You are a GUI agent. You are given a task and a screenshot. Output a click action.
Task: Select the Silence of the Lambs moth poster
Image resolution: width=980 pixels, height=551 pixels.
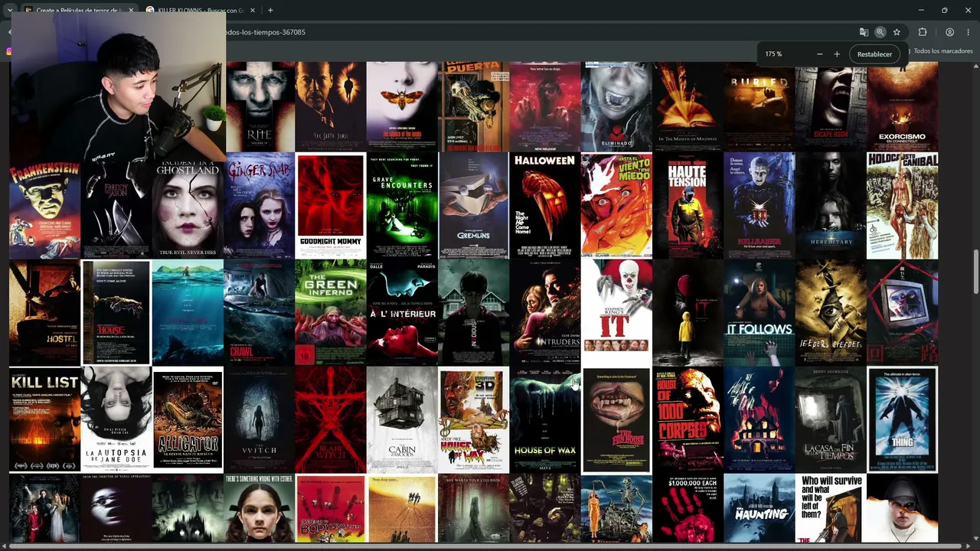point(402,106)
